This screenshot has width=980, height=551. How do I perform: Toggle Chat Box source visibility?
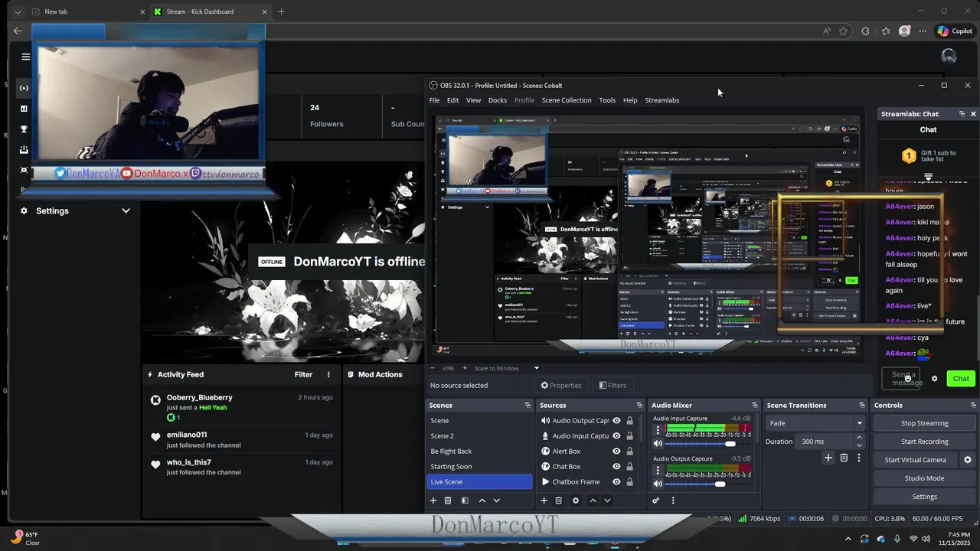(616, 467)
